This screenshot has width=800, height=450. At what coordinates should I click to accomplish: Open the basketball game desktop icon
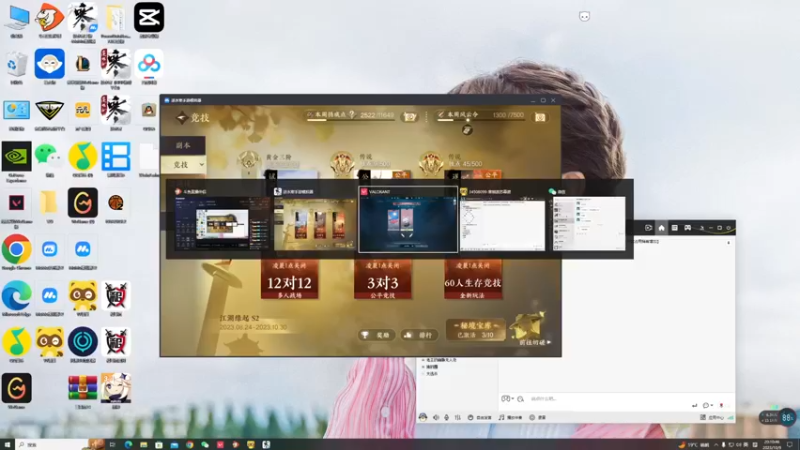pos(116,203)
